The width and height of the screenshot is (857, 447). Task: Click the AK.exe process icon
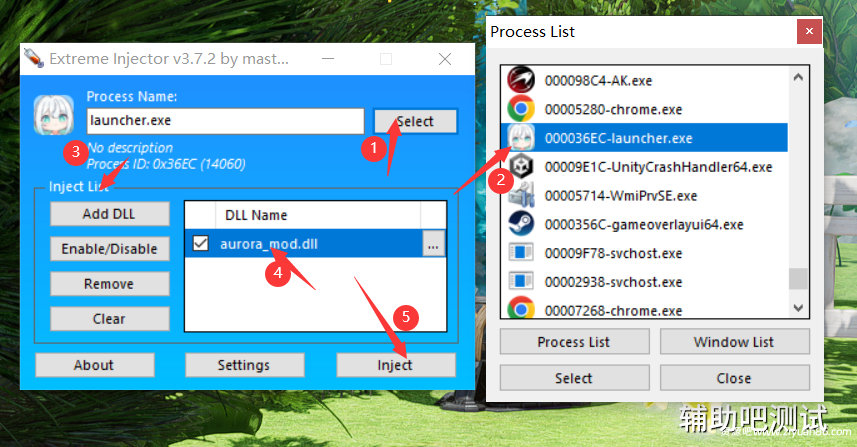(x=521, y=80)
